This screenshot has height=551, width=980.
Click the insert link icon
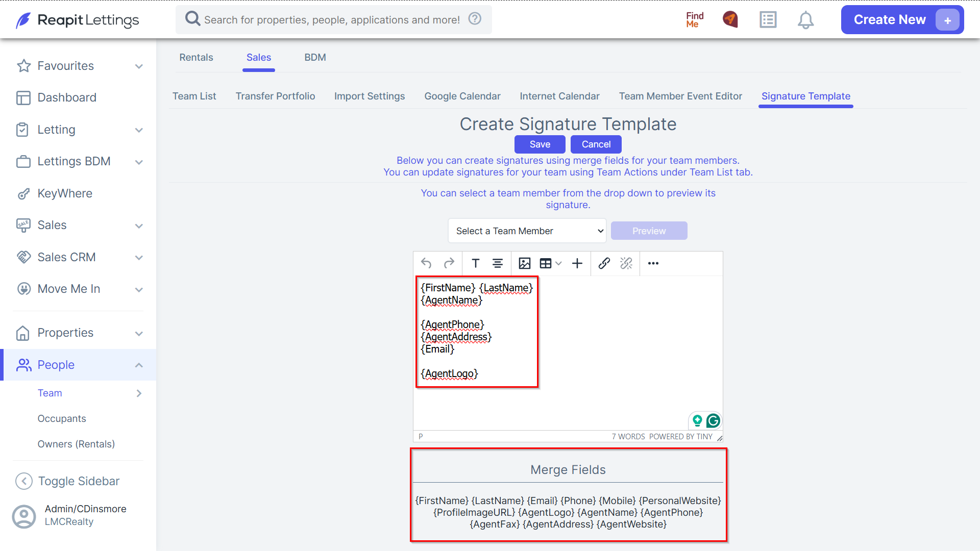(x=604, y=263)
